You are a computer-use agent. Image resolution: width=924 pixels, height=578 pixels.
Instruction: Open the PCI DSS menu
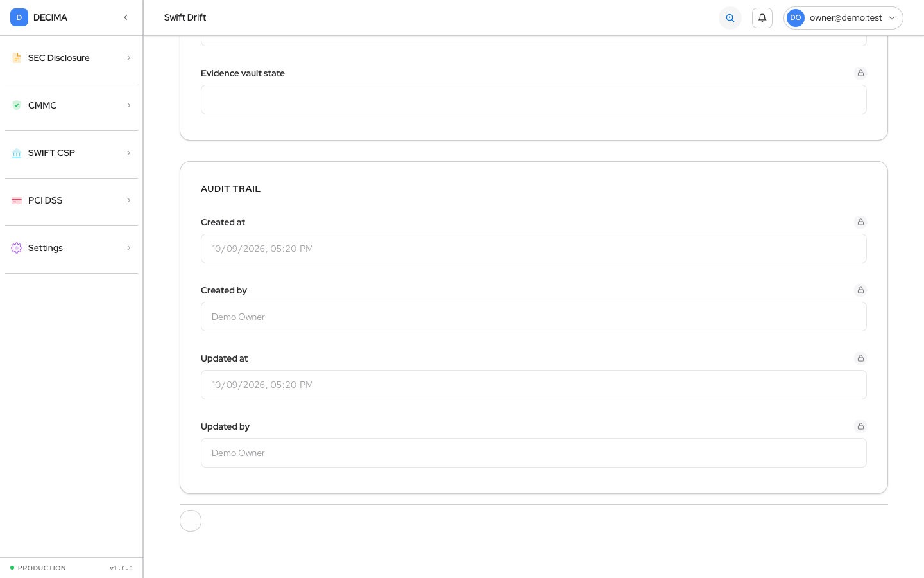71,200
